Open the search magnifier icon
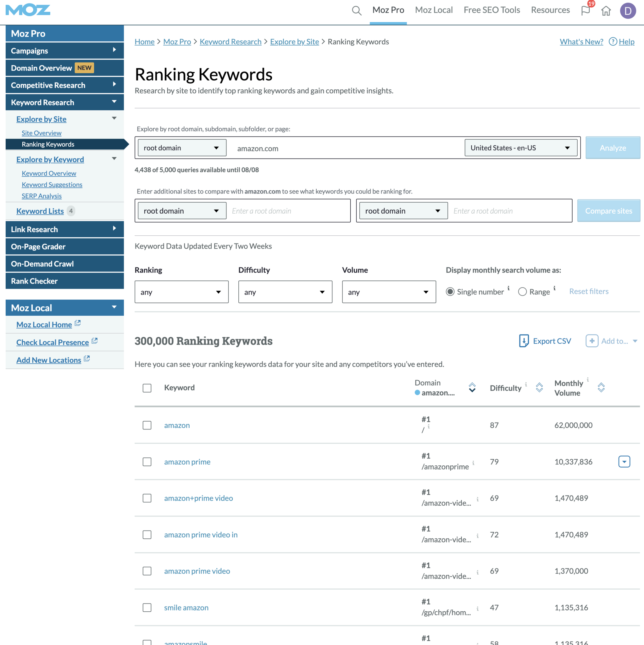The width and height of the screenshot is (644, 645). (357, 10)
